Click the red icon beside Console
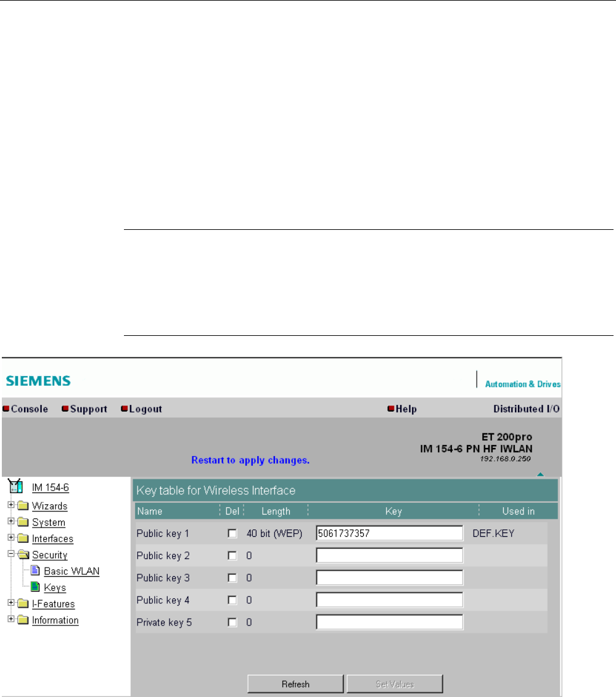The image size is (616, 697). coord(6,409)
